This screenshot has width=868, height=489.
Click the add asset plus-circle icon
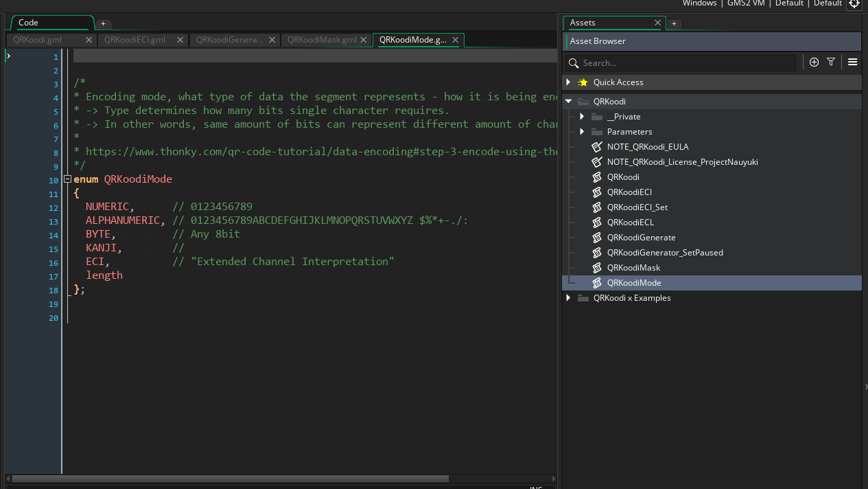[x=814, y=62]
